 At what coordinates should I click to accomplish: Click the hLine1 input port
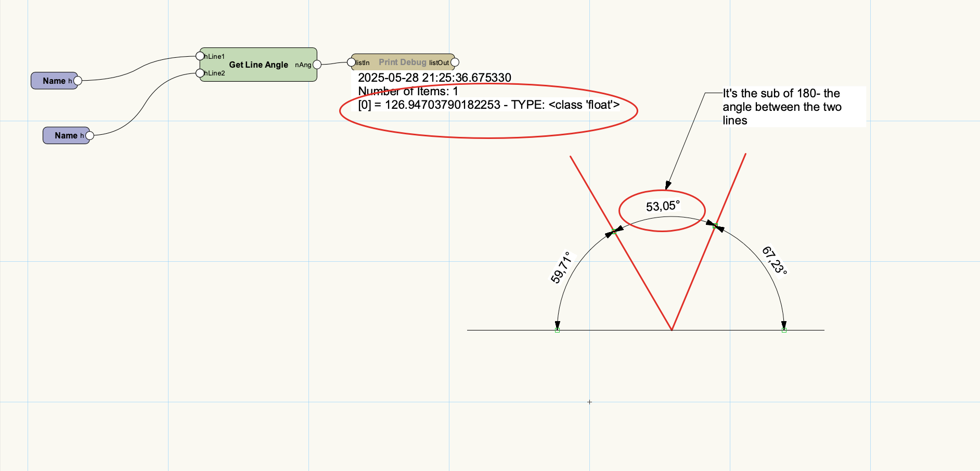coord(200,56)
